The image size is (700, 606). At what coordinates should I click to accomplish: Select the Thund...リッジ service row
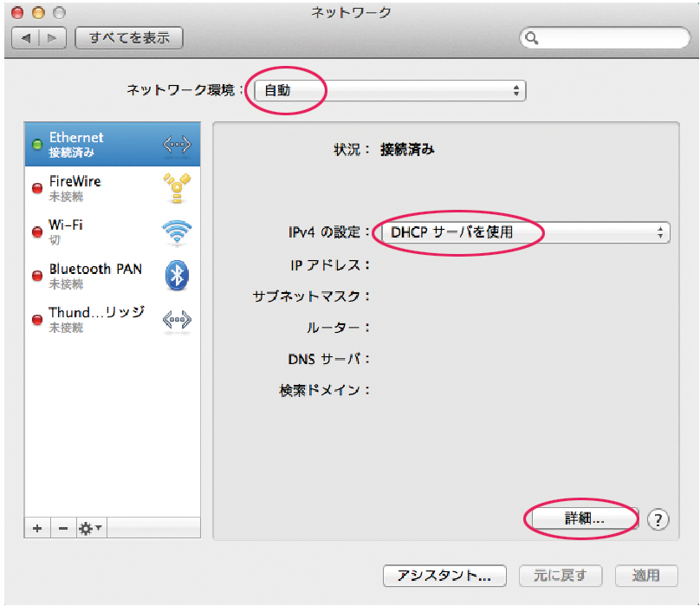[x=113, y=320]
